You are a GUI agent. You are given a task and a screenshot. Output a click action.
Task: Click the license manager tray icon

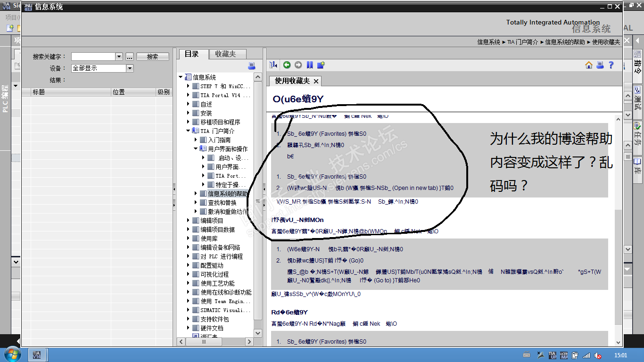[x=564, y=355]
